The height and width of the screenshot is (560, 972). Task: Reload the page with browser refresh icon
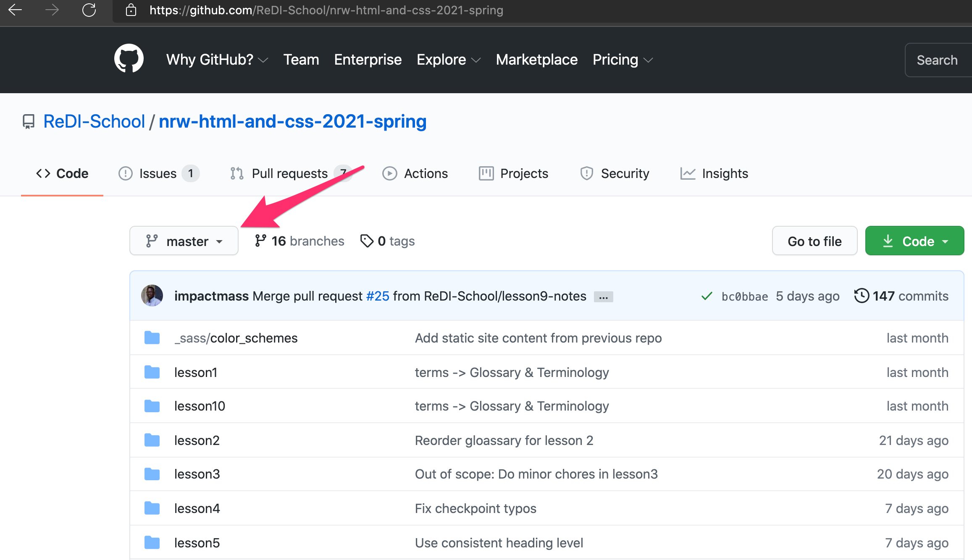89,10
